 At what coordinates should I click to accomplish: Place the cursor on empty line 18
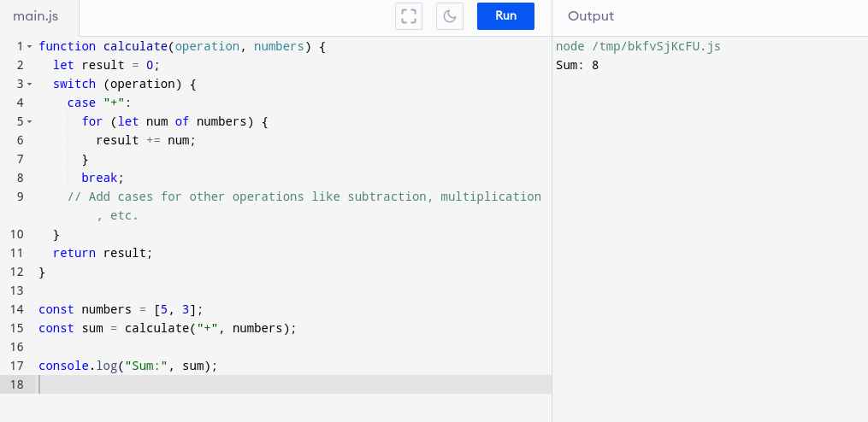click(294, 384)
